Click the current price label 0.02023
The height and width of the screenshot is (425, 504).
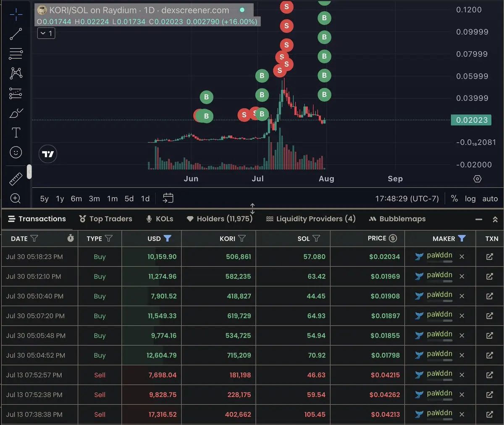point(472,120)
